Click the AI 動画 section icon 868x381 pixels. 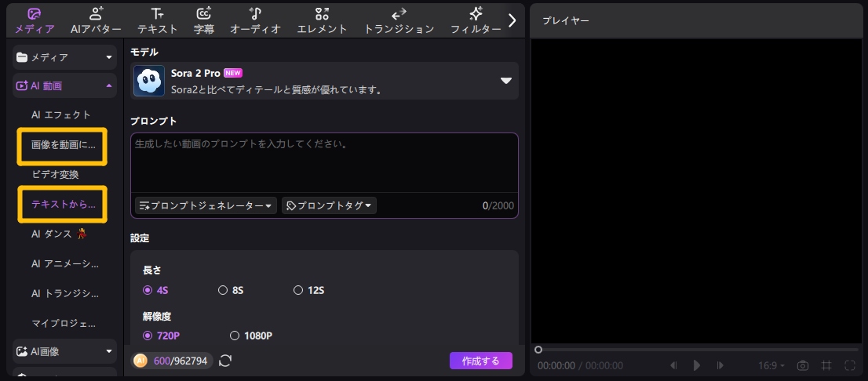[x=22, y=85]
